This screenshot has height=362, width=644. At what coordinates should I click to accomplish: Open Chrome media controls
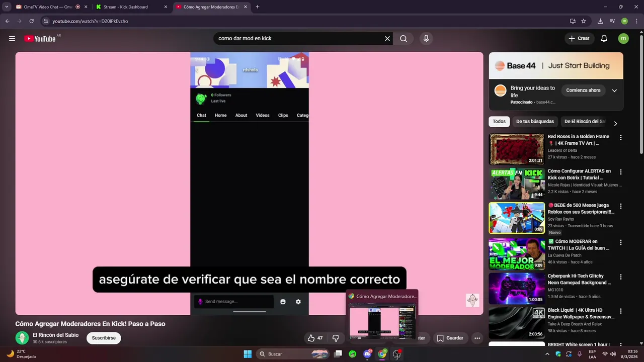coord(612,21)
